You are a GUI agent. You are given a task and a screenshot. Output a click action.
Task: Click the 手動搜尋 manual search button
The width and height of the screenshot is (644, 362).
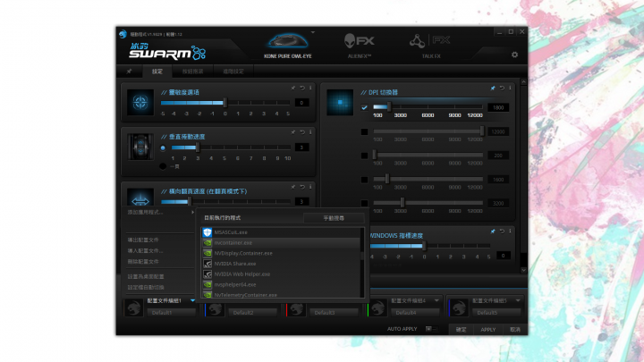click(x=334, y=218)
